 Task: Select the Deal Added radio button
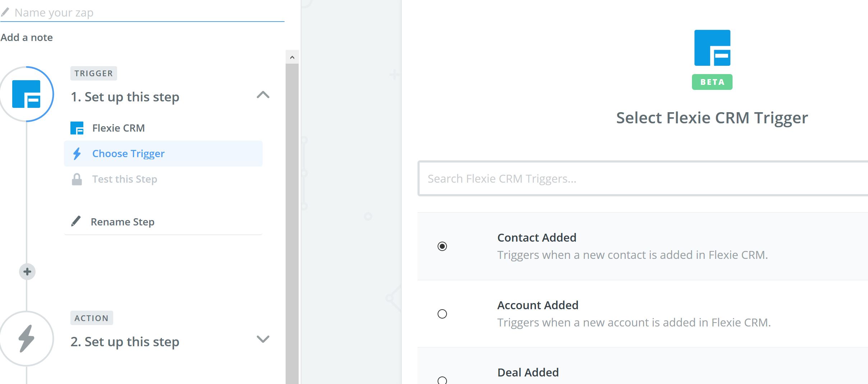(x=442, y=380)
